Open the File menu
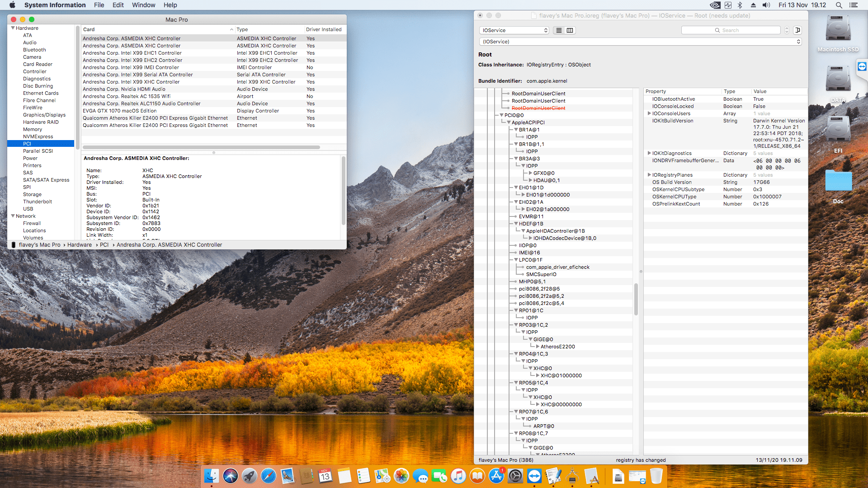The width and height of the screenshot is (868, 488). point(99,5)
